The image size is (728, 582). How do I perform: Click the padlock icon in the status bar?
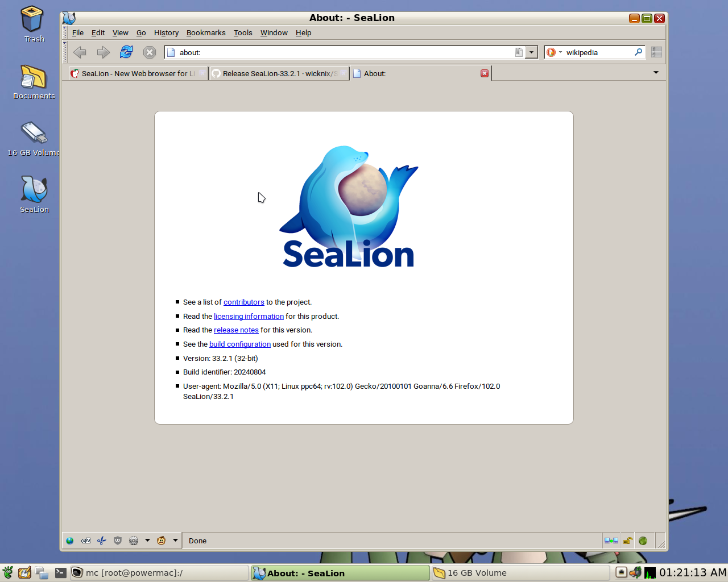pos(627,541)
